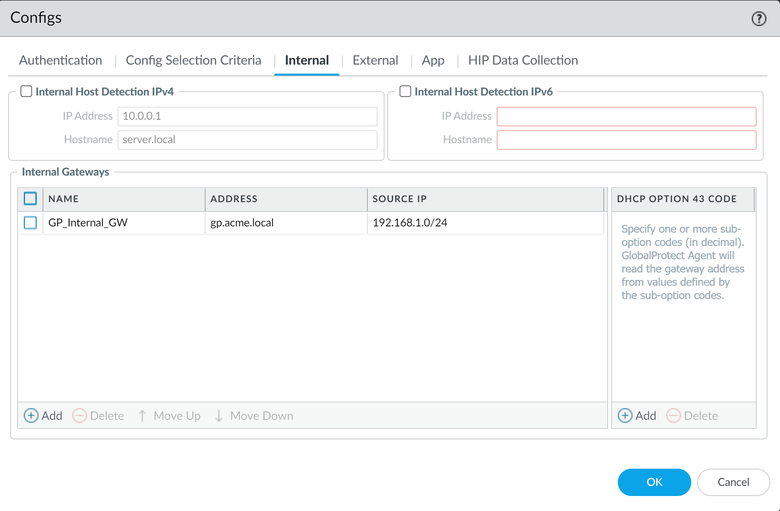Delete a DHCP Option 43 code
The height and width of the screenshot is (511, 780).
coord(692,415)
